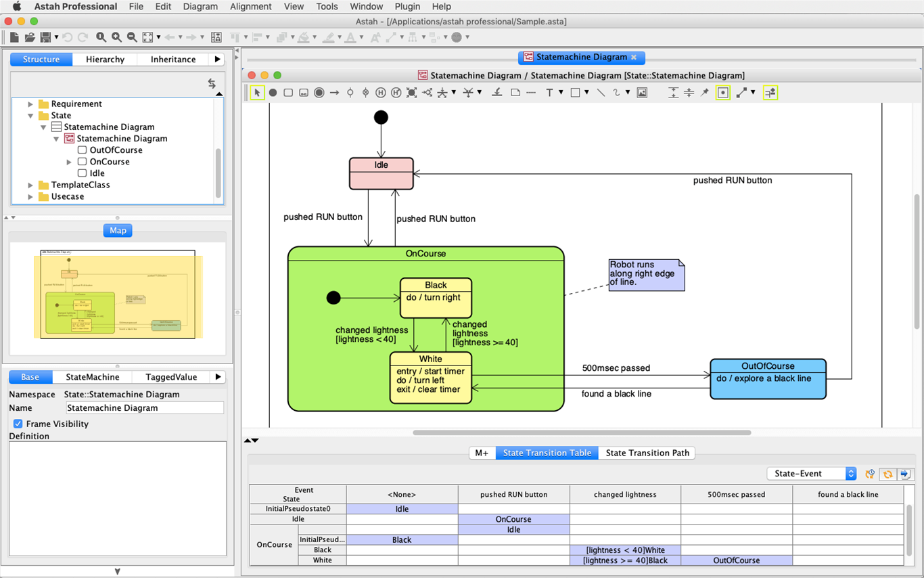Open the Alignment menu
The height and width of the screenshot is (578, 924).
250,7
